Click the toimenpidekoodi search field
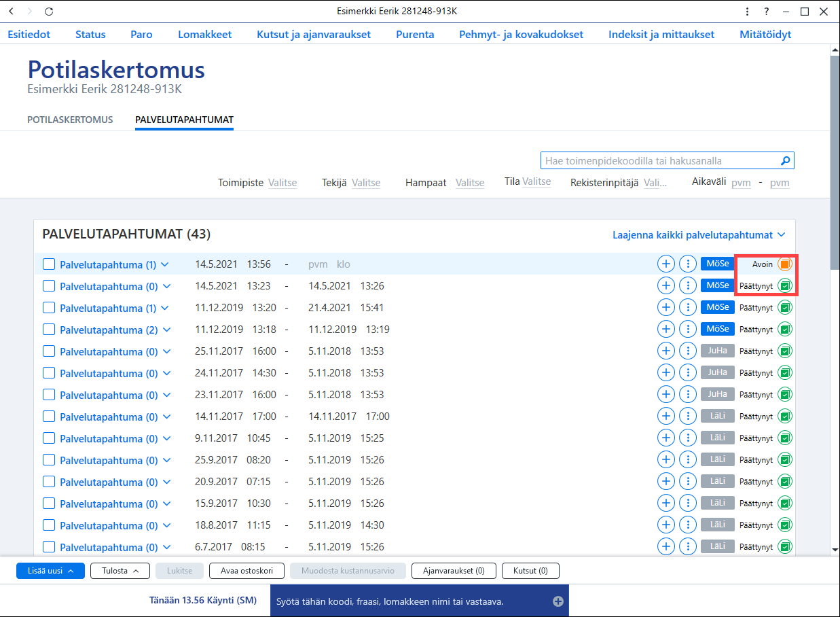The width and height of the screenshot is (840, 617). point(660,161)
